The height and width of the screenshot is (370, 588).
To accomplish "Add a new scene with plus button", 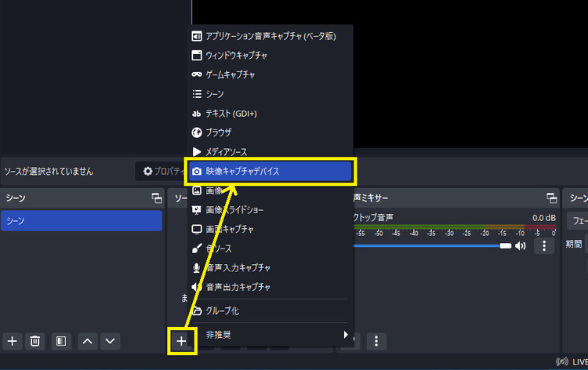I will (x=13, y=341).
